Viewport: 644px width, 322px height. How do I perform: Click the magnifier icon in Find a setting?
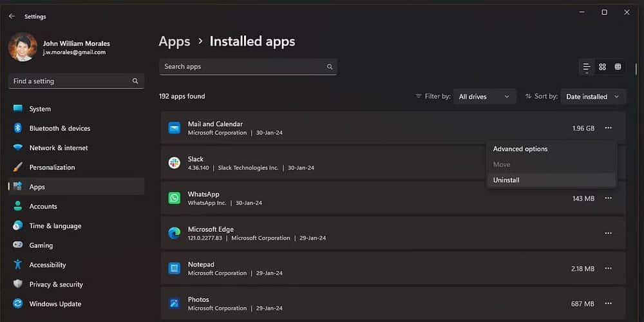(135, 81)
